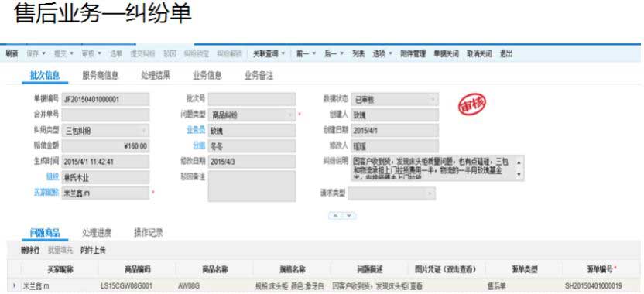Click the 取消关闭 toolbar button

pos(479,53)
